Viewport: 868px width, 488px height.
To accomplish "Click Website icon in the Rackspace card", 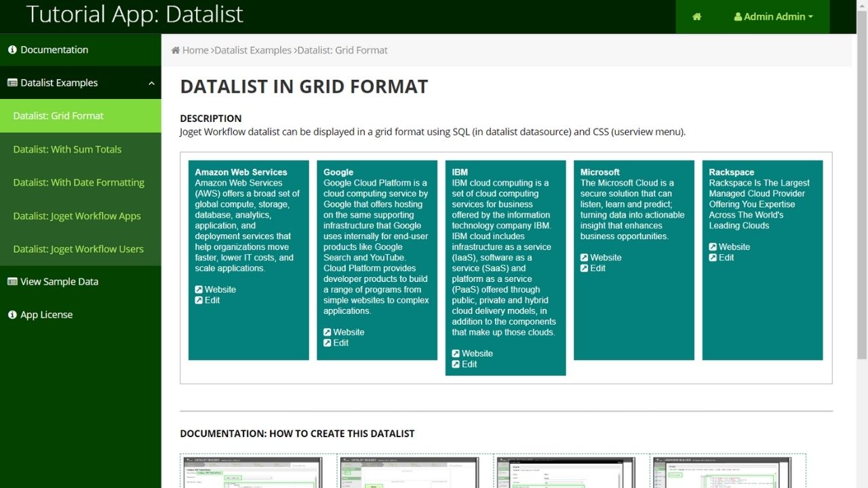I will (x=713, y=247).
